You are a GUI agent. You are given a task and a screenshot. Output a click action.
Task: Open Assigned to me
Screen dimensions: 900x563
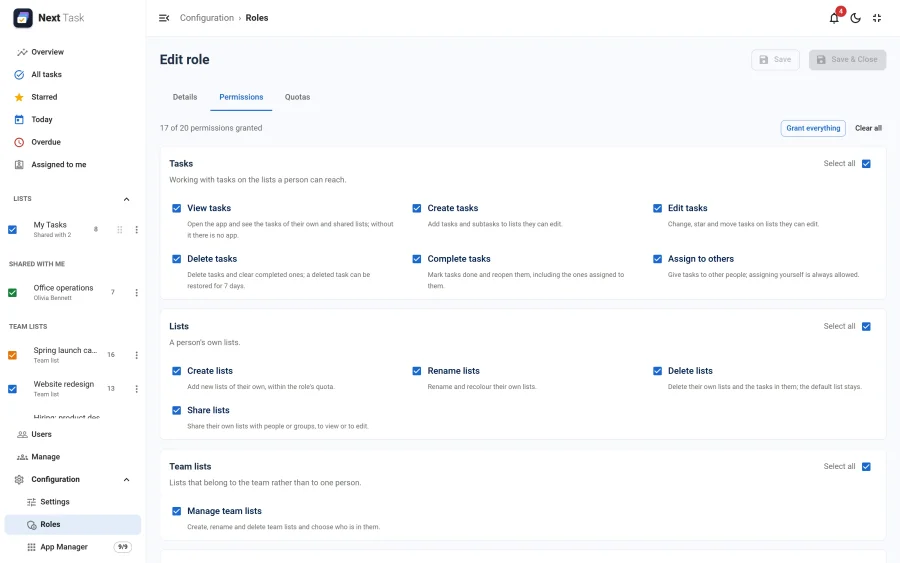[73, 165]
